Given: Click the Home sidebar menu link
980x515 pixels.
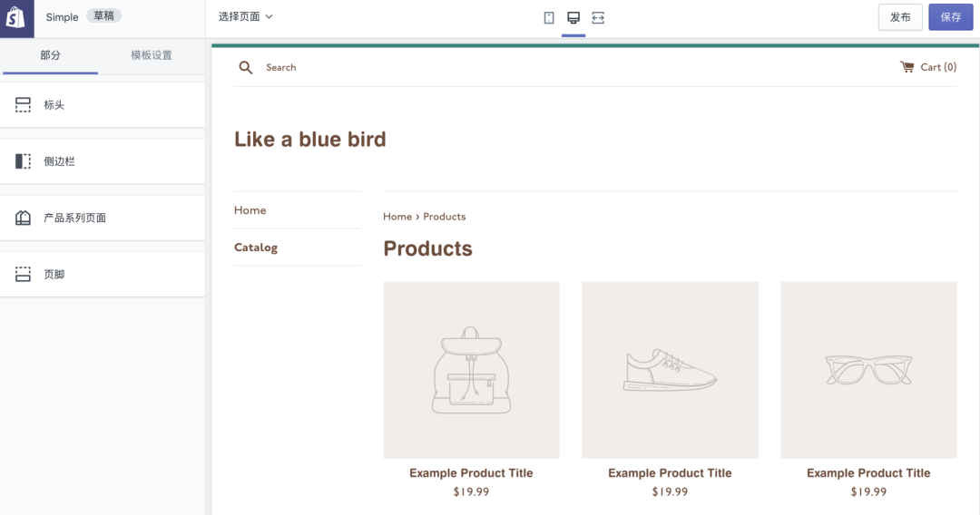Looking at the screenshot, I should tap(250, 210).
